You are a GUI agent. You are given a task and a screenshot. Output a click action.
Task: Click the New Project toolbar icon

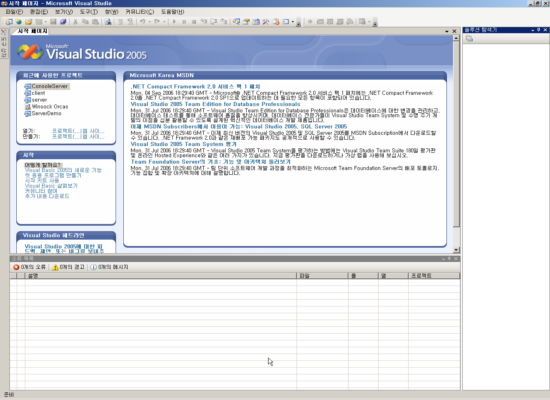click(9, 22)
